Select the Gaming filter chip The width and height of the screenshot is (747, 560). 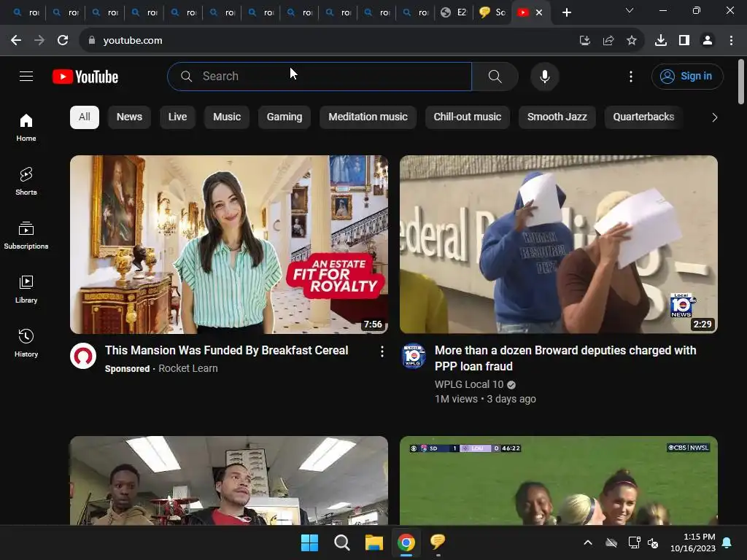click(285, 117)
